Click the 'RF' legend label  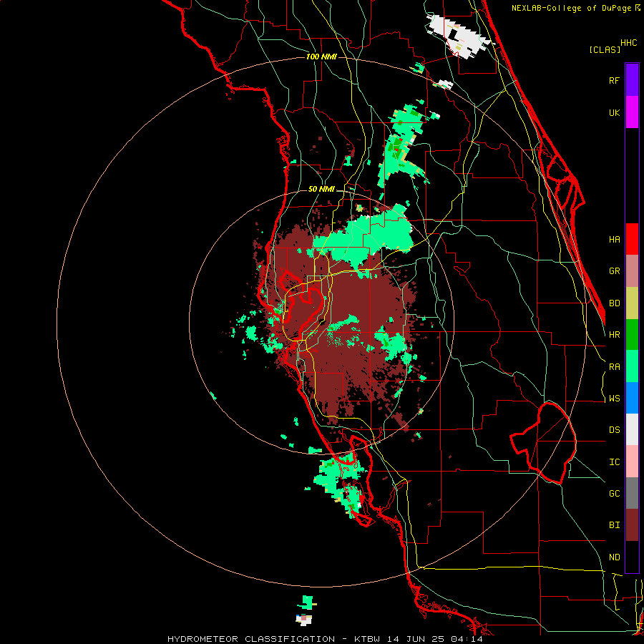click(614, 80)
